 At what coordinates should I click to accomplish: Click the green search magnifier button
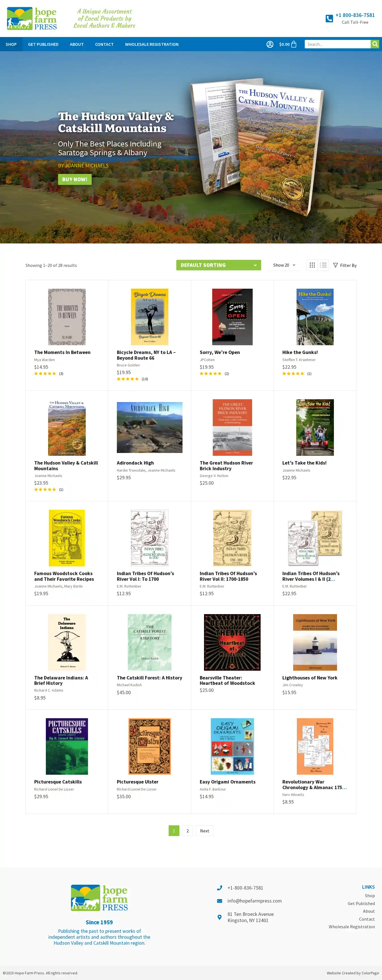(375, 44)
